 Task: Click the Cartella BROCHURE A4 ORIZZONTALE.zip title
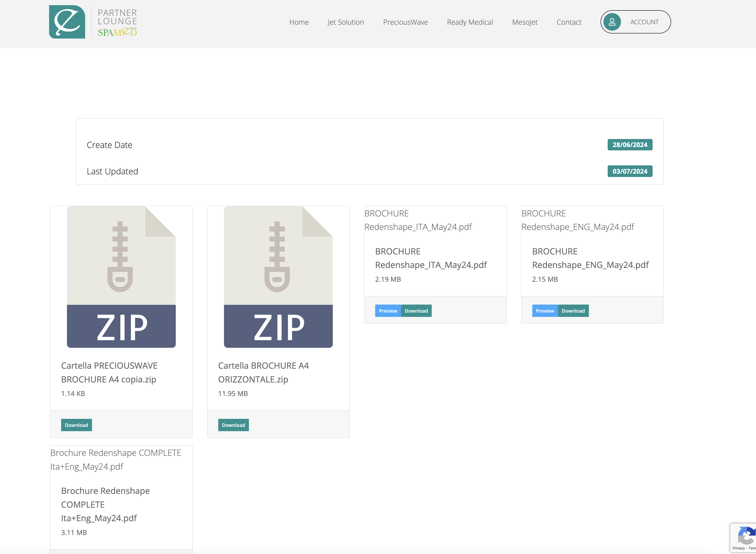click(263, 373)
